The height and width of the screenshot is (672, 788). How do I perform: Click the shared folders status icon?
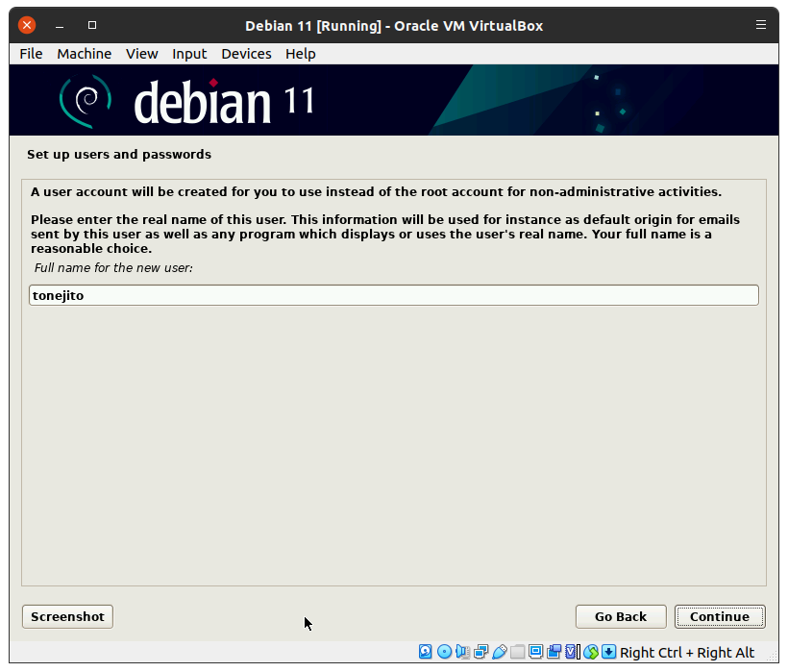(x=517, y=652)
